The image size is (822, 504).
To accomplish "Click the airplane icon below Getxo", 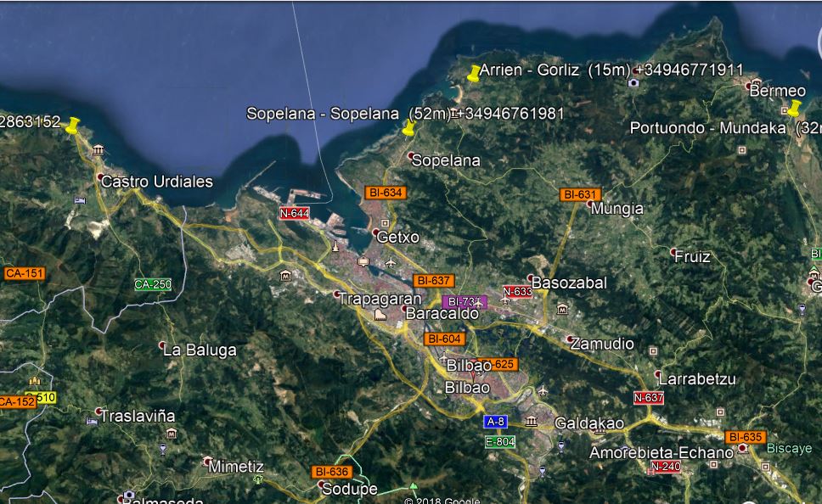I will (x=391, y=262).
